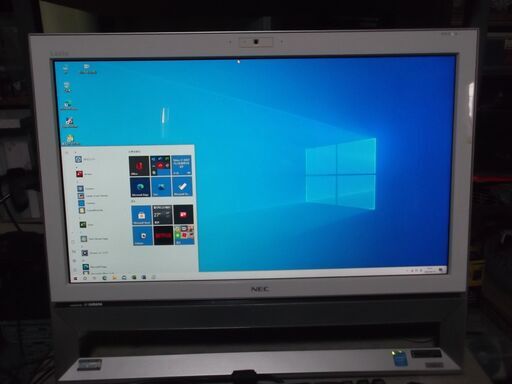Open the Photos tile with mountain icon

click(x=161, y=187)
